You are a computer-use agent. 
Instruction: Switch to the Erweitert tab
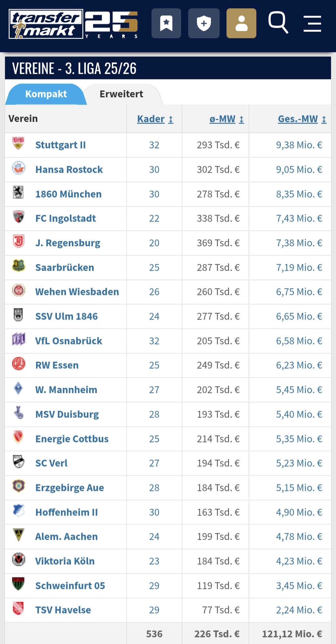point(121,94)
